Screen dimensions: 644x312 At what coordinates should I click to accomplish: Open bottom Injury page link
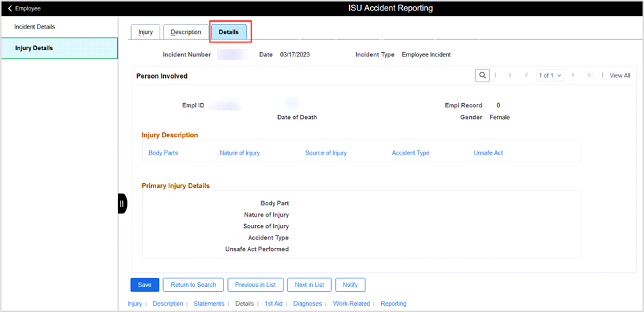coord(135,304)
